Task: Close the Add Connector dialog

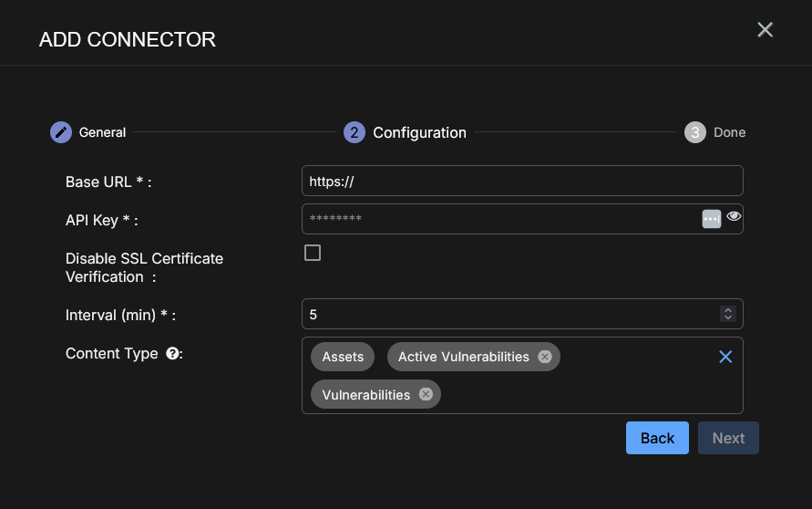Action: [765, 30]
